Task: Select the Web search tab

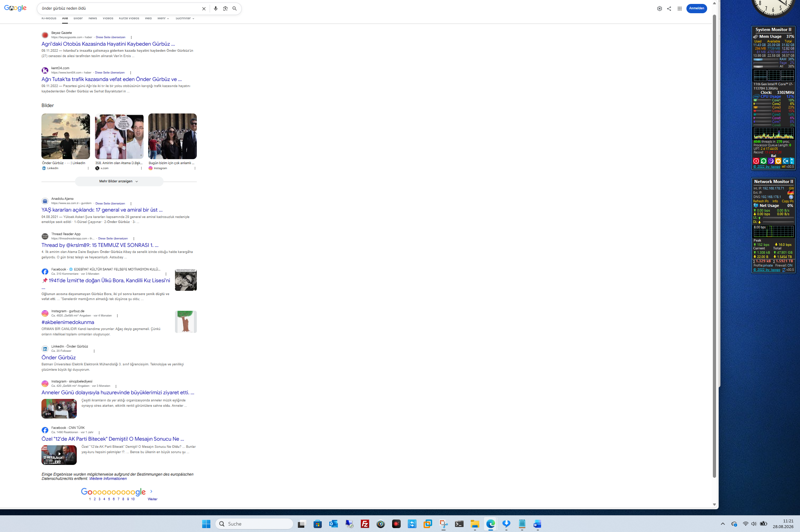Action: pos(148,18)
